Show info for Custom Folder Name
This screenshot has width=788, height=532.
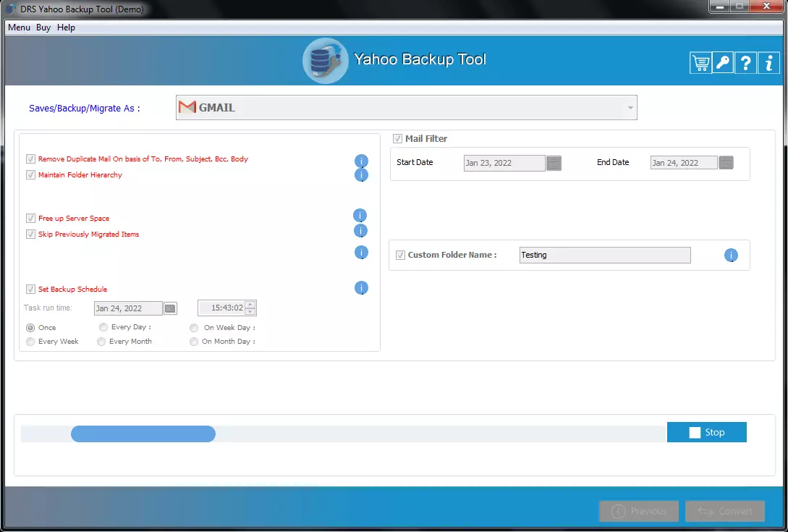(x=731, y=256)
